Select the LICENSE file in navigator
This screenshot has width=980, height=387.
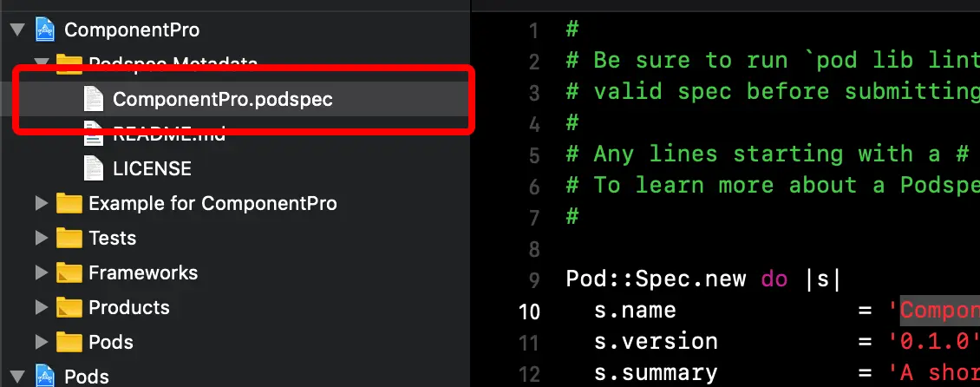coord(152,168)
